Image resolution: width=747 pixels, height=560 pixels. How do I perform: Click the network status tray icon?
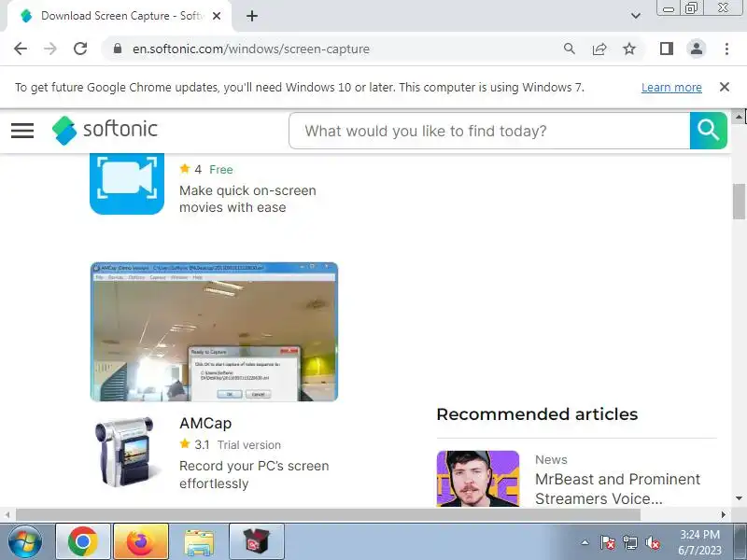click(x=629, y=542)
